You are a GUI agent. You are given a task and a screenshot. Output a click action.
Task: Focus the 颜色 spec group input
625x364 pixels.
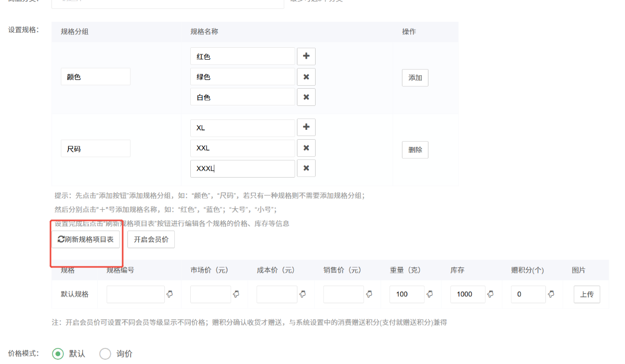tap(95, 77)
